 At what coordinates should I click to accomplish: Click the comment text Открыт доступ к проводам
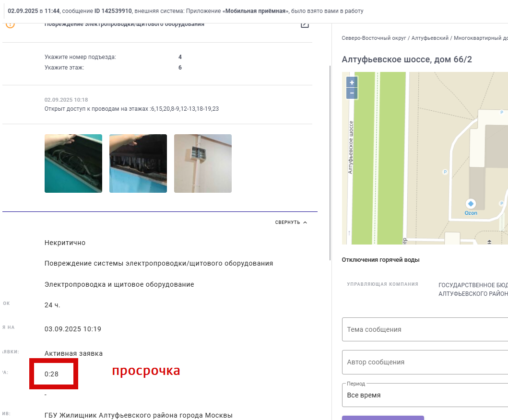[131, 109]
